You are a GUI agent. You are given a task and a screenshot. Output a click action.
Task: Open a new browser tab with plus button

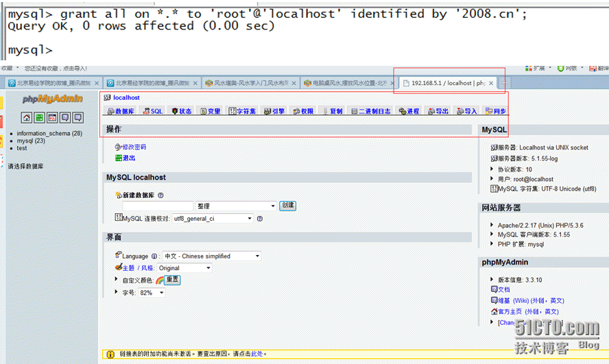(x=504, y=83)
